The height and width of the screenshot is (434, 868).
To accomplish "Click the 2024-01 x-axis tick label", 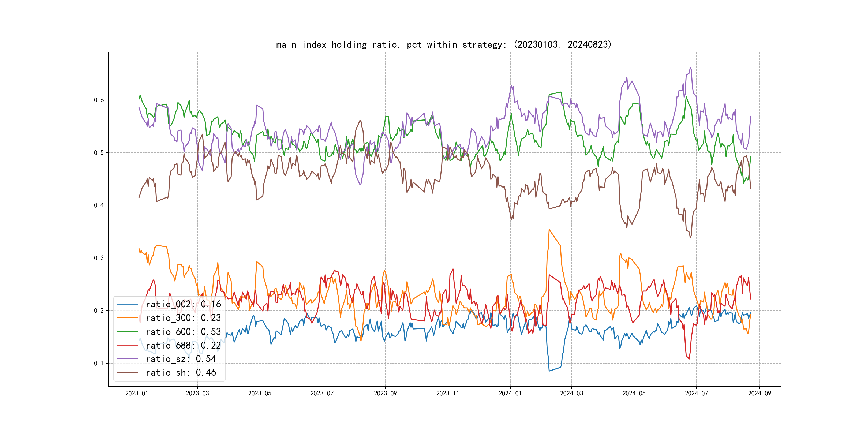I will (510, 393).
